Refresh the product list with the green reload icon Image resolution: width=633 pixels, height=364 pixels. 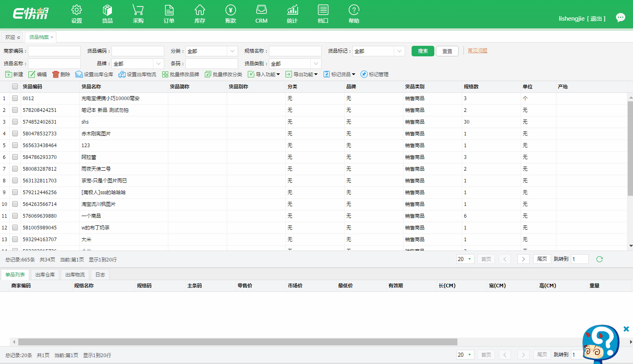coord(599,259)
